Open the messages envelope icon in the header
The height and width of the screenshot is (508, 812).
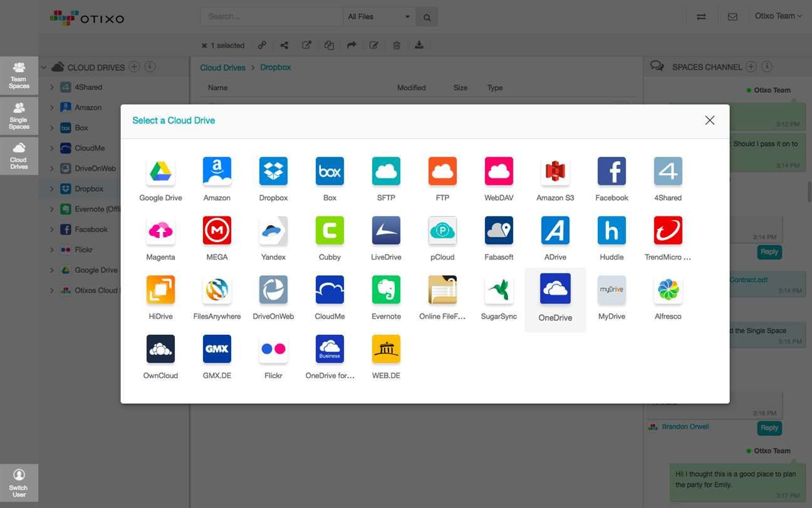click(x=732, y=17)
